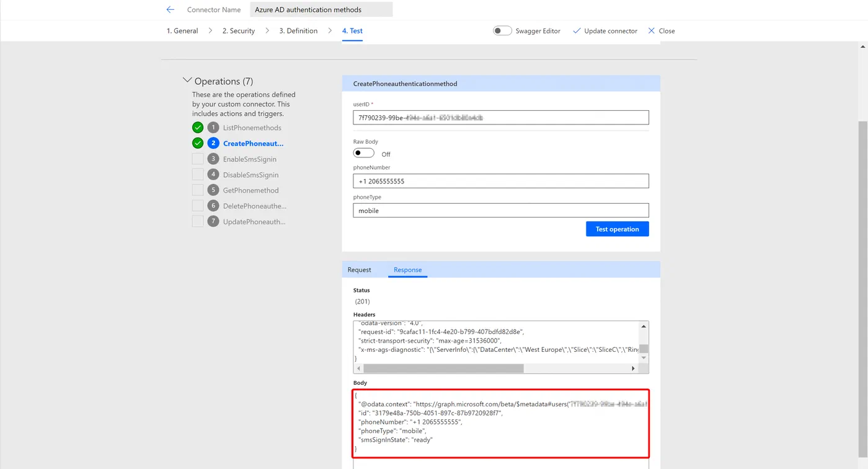The height and width of the screenshot is (469, 868).
Task: Click chevron between Security and Definition
Action: pos(267,30)
